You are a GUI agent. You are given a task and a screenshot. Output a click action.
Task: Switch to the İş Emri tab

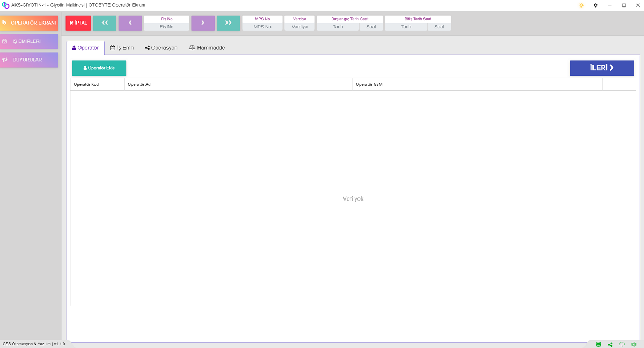(x=122, y=48)
